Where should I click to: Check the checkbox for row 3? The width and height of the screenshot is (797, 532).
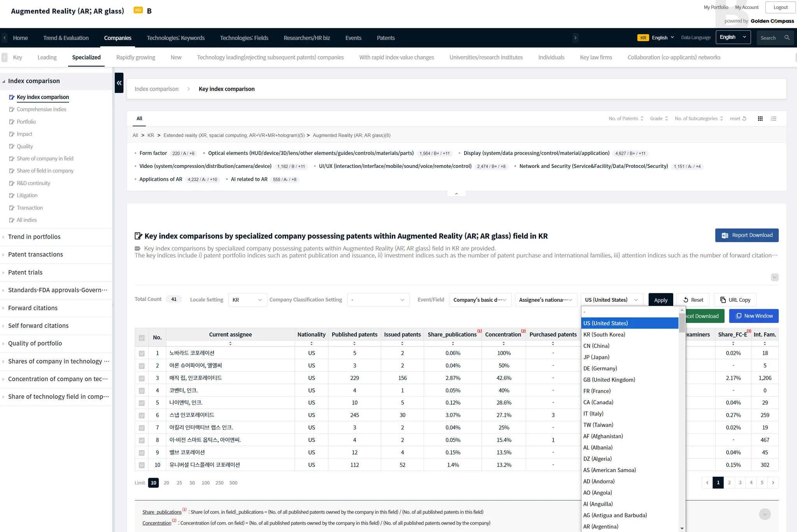pos(142,378)
